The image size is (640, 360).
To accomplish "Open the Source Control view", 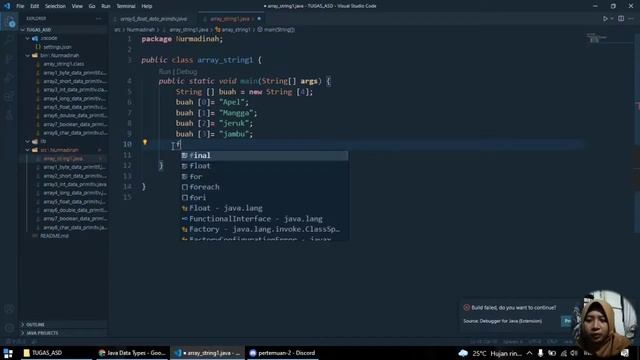I will (x=9, y=59).
